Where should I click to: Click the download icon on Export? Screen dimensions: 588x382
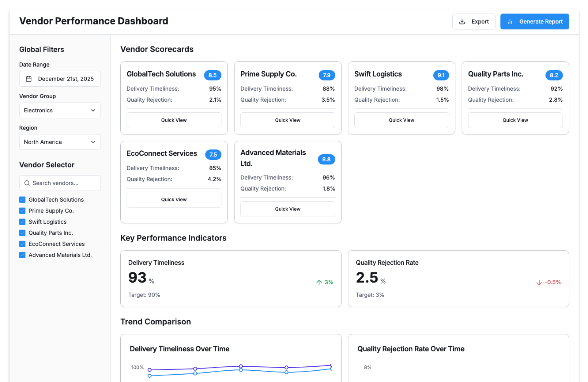coord(462,22)
